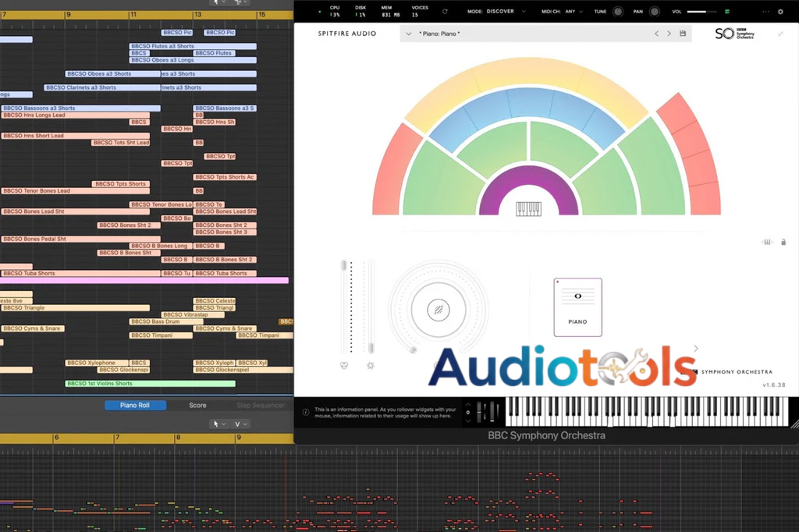Click the resize plugin window icon

coord(780,34)
